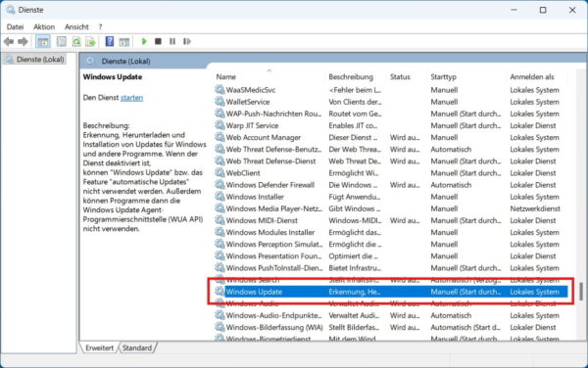Click the vertical scrollbar thumb of services list

(x=580, y=292)
